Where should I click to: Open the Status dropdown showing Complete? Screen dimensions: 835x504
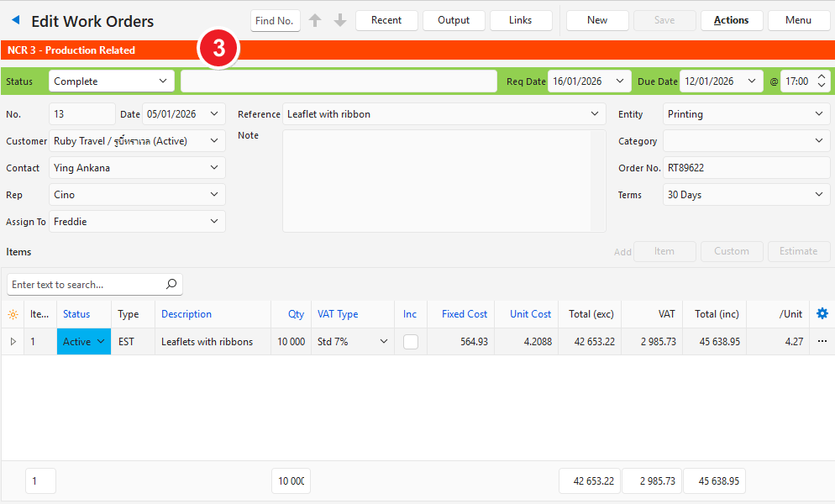[x=111, y=81]
